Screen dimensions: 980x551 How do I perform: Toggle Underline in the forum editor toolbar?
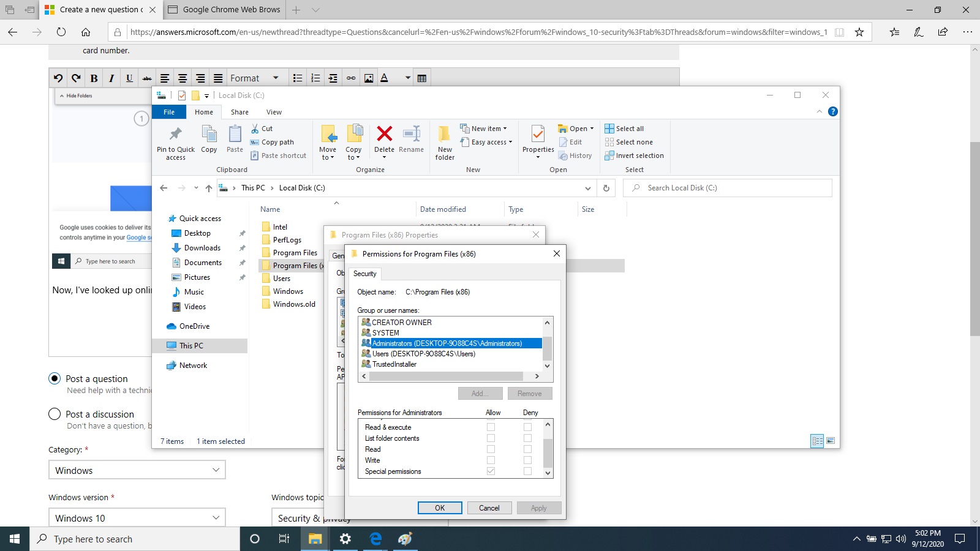pos(129,78)
